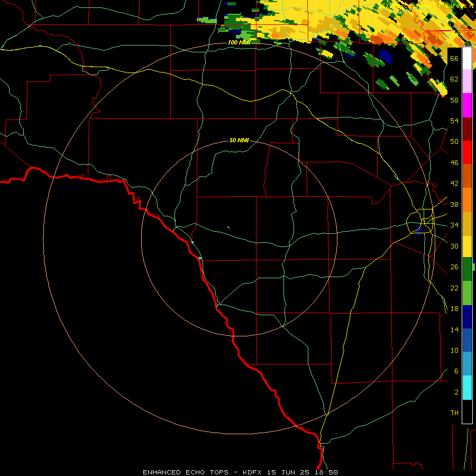Click the legend value 22
Viewport: 476px width, 476px height.
coord(454,288)
